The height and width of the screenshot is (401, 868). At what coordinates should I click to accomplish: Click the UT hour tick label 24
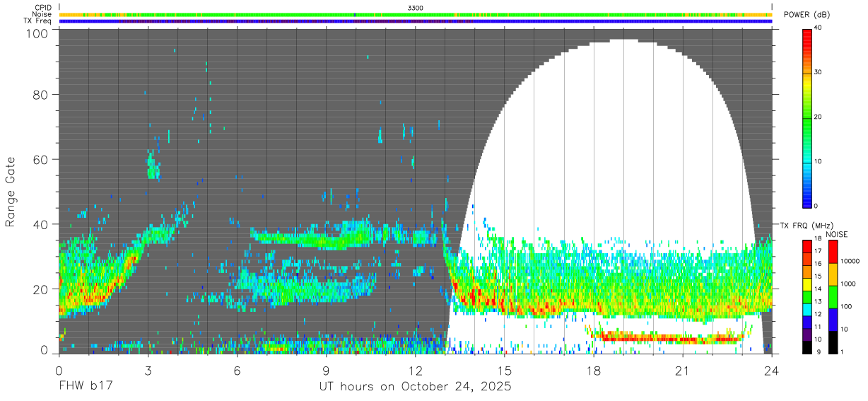[x=772, y=371]
